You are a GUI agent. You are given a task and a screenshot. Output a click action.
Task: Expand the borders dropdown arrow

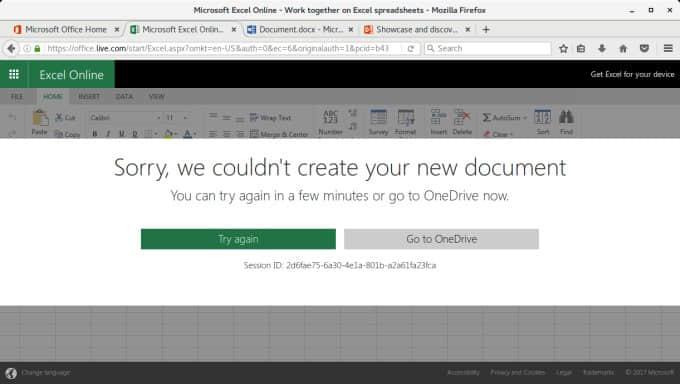156,134
